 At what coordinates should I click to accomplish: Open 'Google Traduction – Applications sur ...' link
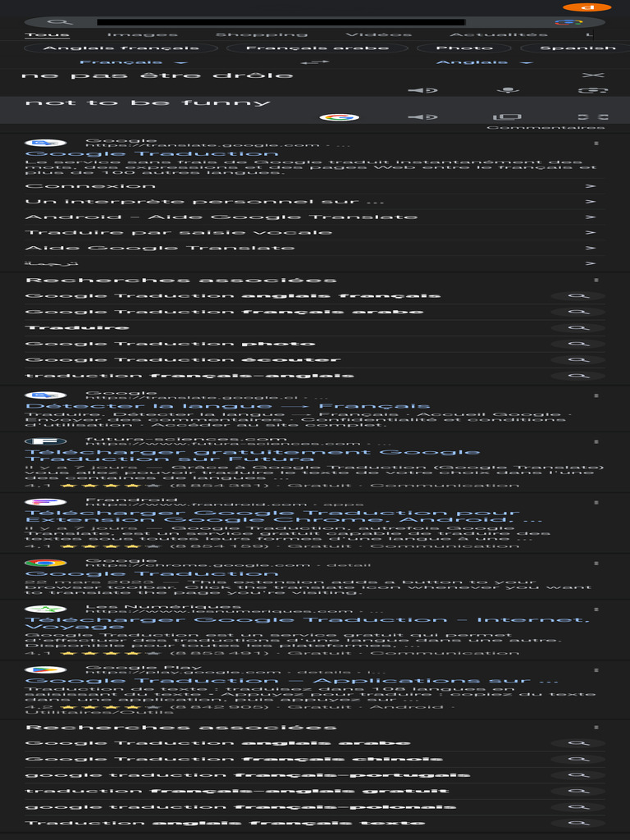click(291, 682)
